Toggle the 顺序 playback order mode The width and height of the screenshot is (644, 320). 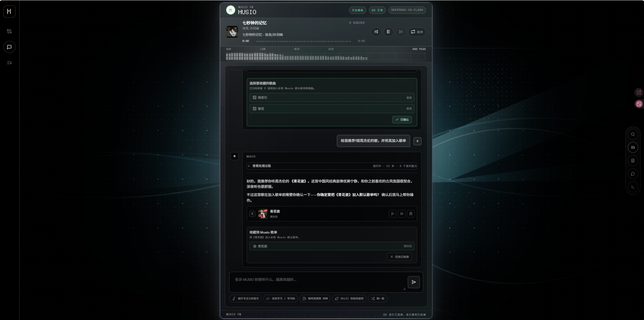pos(417,32)
